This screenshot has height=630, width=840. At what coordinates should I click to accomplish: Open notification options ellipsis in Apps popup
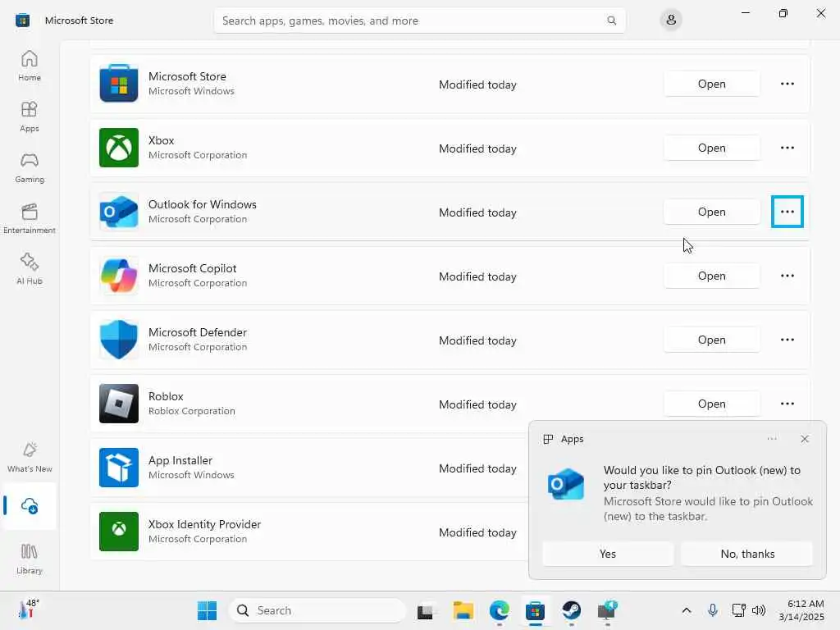point(771,439)
